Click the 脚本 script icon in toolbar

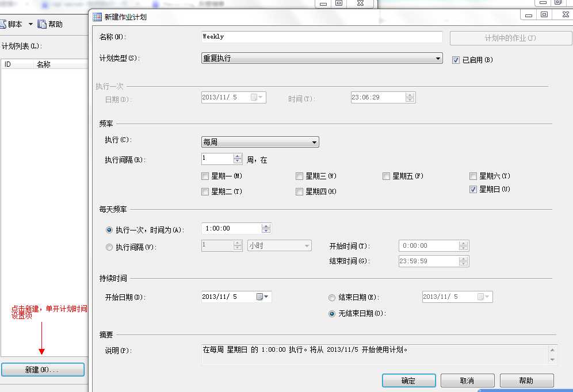[3, 24]
